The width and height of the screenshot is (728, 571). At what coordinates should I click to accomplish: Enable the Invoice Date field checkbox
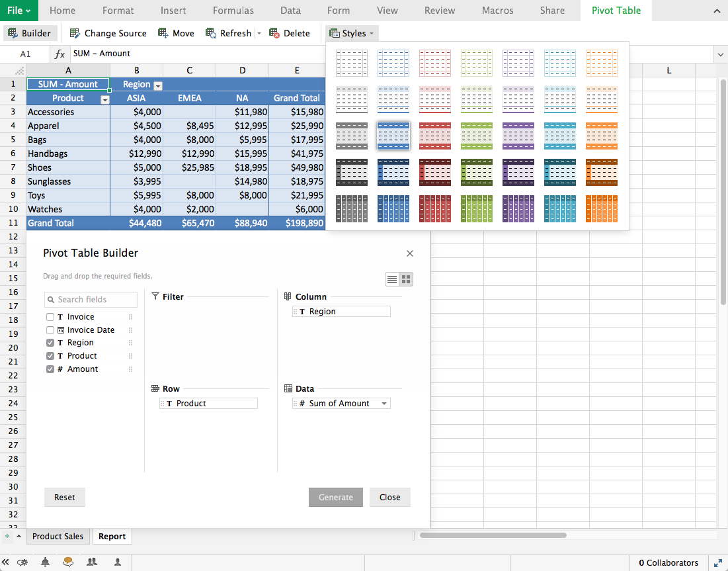(x=50, y=330)
